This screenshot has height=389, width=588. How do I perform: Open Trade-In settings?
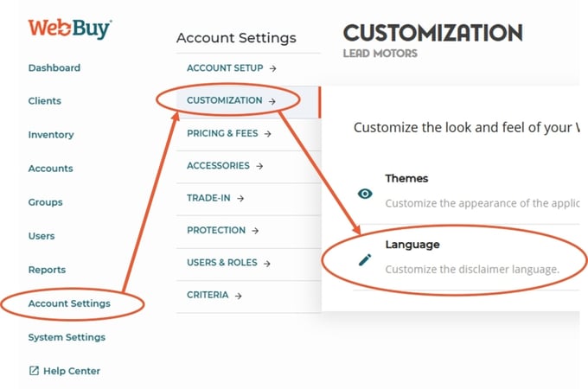[215, 198]
